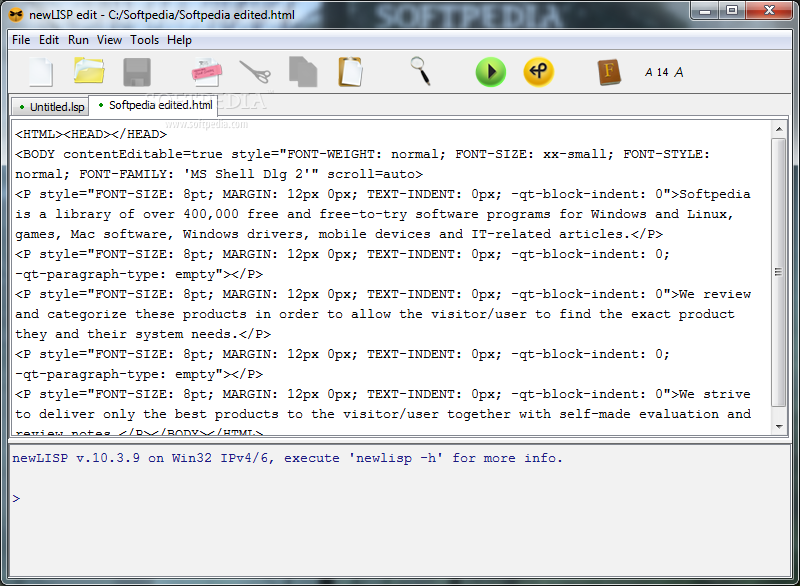Create a new file with the blank page icon

coord(41,72)
